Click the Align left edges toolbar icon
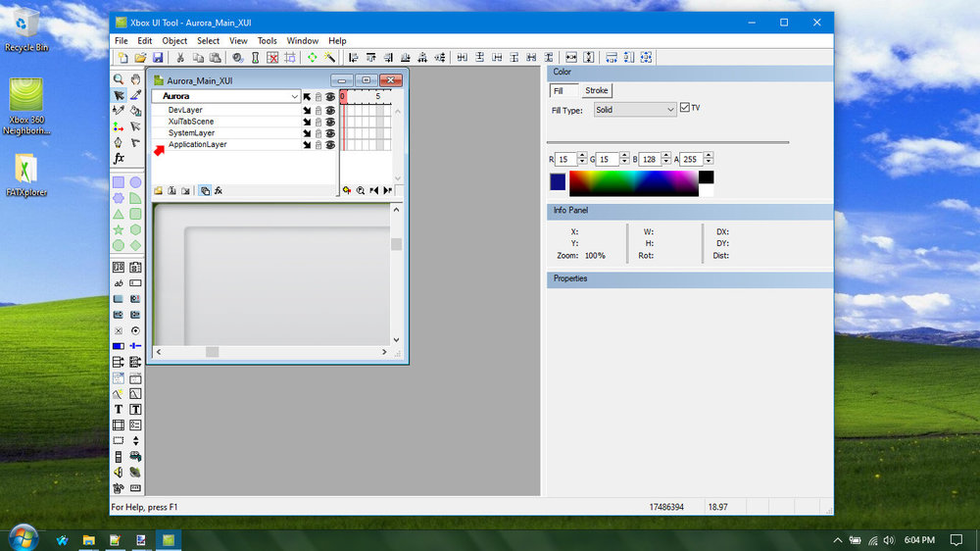This screenshot has width=980, height=551. coord(353,58)
